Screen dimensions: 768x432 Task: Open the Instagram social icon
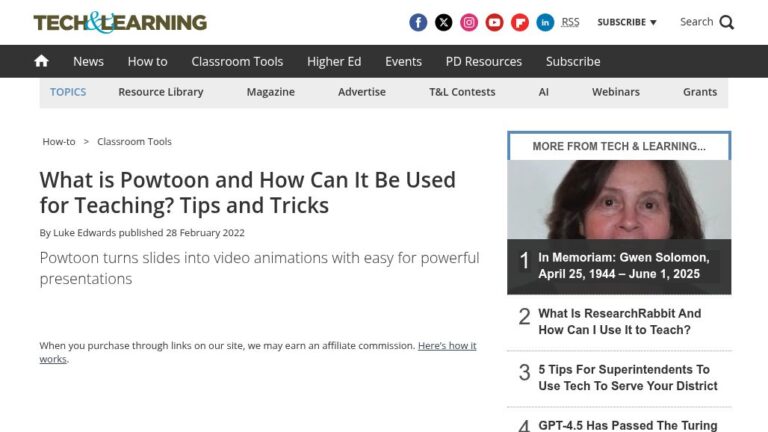pos(469,22)
